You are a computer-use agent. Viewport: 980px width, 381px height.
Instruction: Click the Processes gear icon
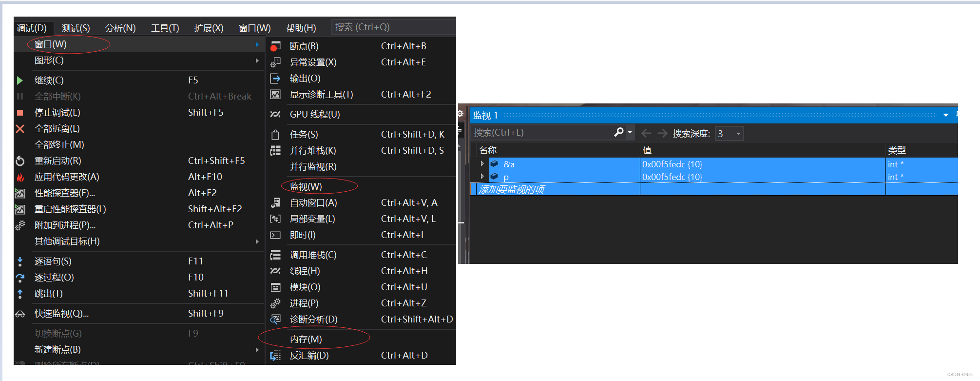pos(275,303)
